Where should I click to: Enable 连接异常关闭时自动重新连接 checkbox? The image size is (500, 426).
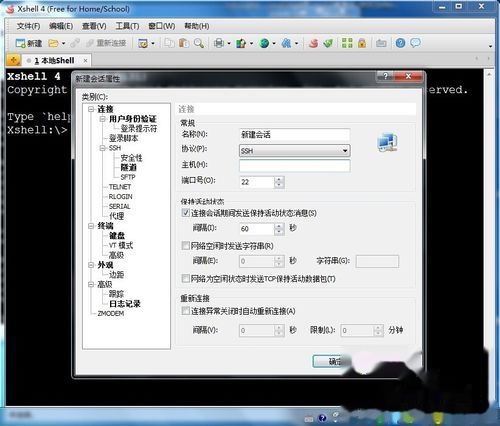(x=186, y=311)
